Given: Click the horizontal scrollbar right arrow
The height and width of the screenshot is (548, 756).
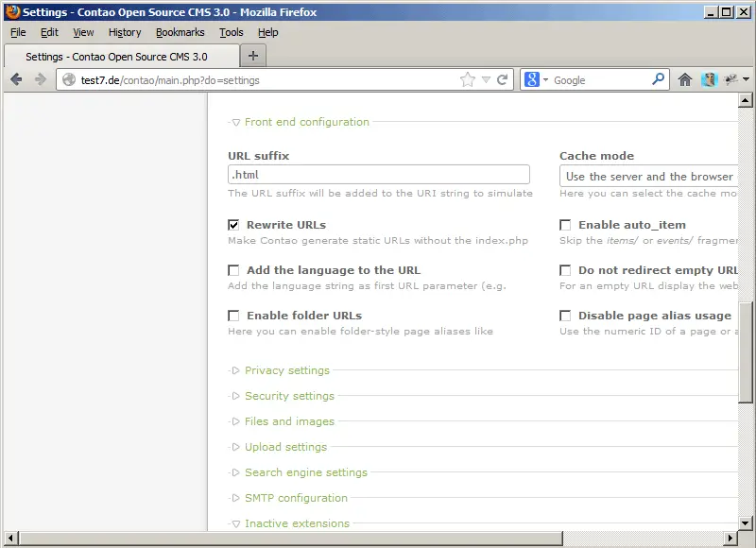Looking at the screenshot, I should pos(730,538).
